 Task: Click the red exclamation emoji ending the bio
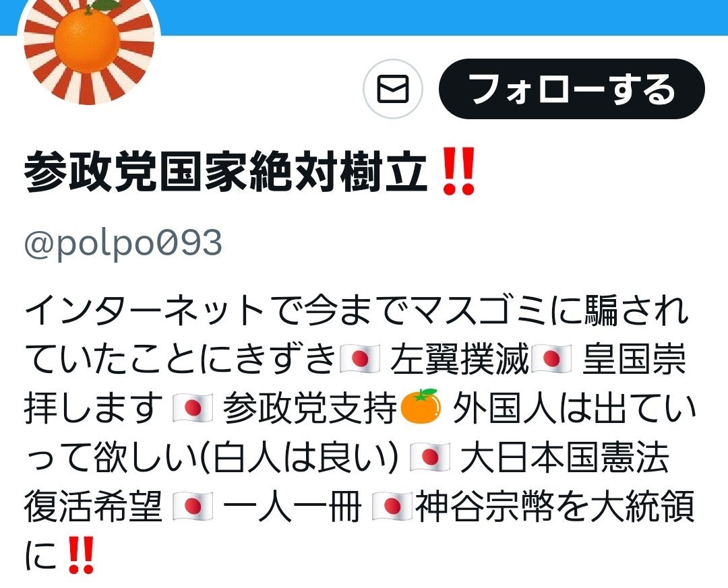(x=82, y=556)
